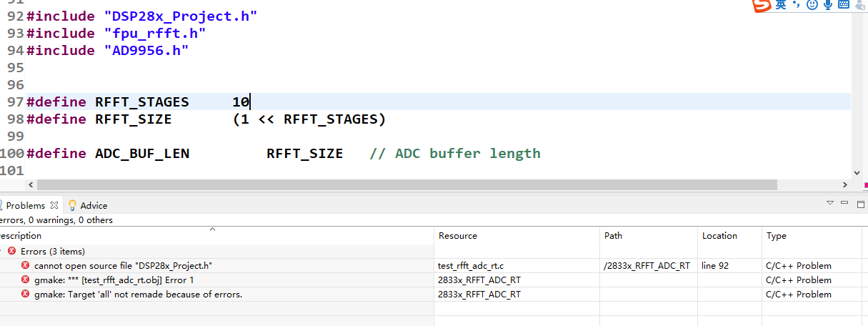This screenshot has width=868, height=326.
Task: Sort problems by the Resource column header
Action: [x=458, y=235]
